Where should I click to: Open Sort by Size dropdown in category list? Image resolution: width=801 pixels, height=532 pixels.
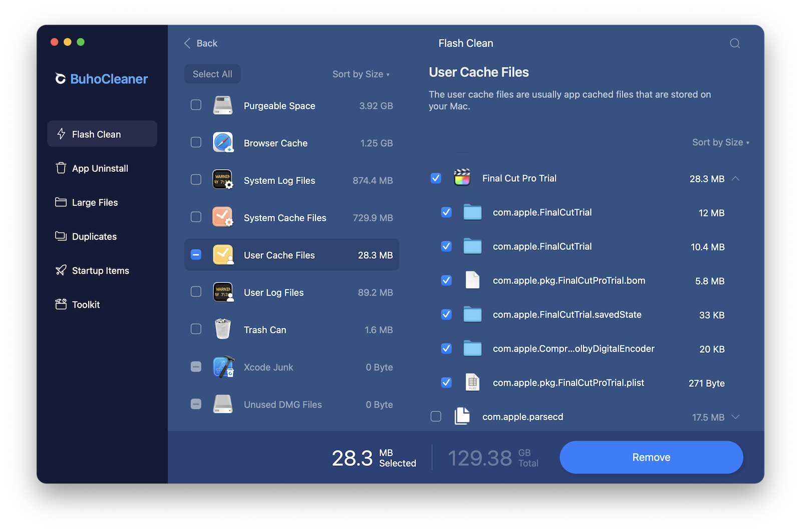click(361, 74)
